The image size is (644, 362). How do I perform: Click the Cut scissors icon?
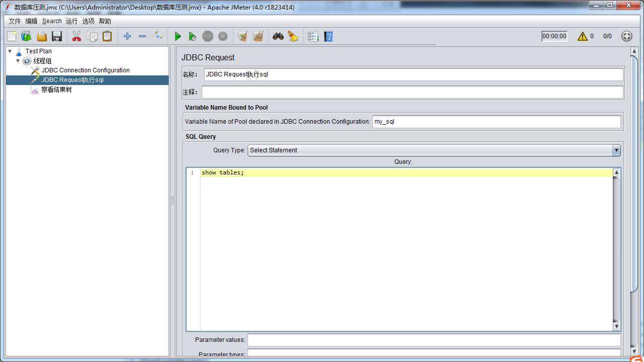[76, 36]
